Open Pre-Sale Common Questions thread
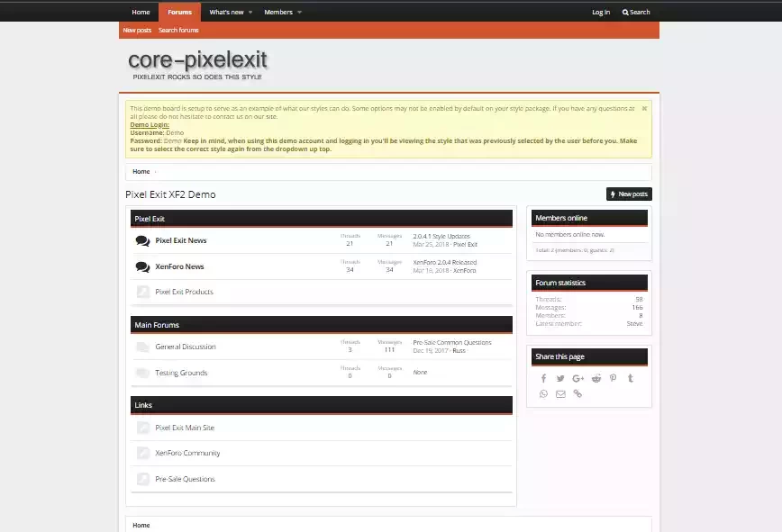The height and width of the screenshot is (532, 782). point(452,342)
